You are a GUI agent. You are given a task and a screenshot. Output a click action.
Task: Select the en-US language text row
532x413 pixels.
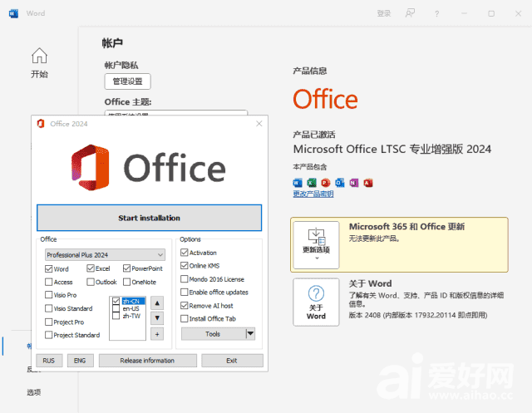pos(131,308)
